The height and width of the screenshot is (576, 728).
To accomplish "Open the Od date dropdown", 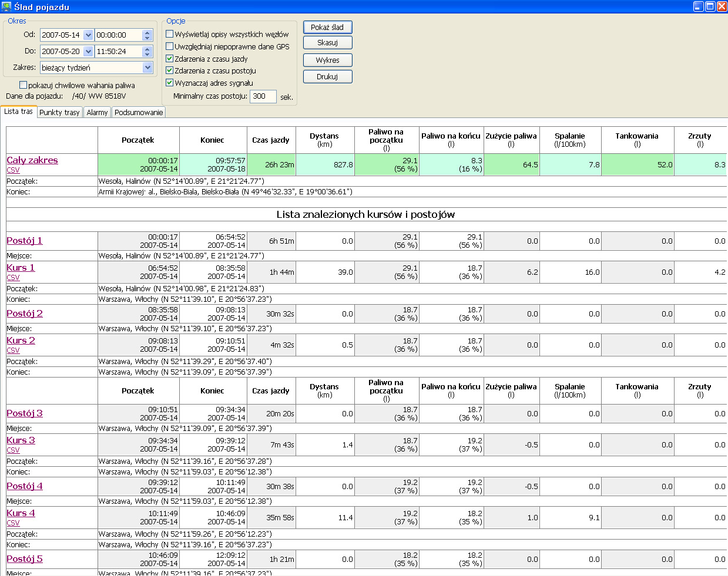I will click(x=88, y=35).
